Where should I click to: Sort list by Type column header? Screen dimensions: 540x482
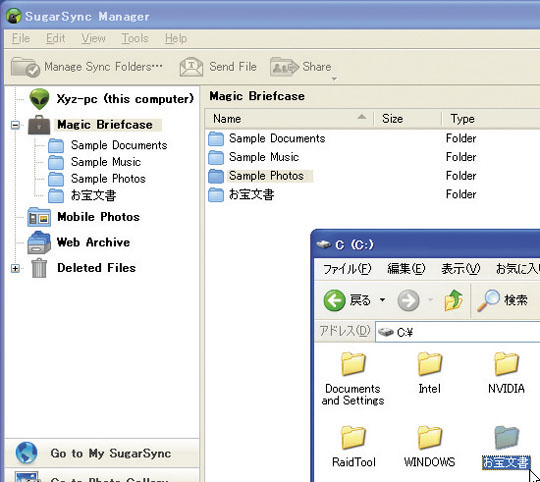point(491,119)
